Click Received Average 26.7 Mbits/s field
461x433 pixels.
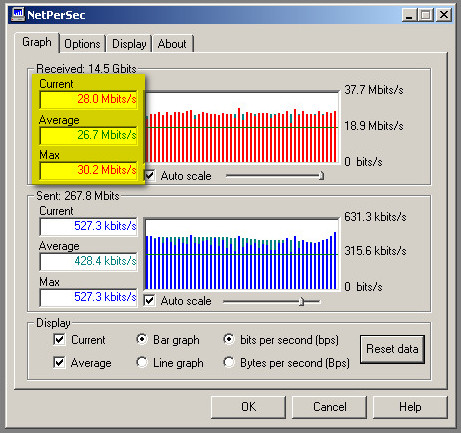point(88,135)
